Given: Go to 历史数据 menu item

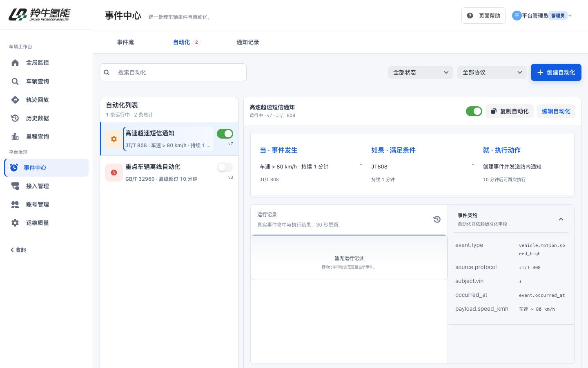Looking at the screenshot, I should pyautogui.click(x=47, y=118).
